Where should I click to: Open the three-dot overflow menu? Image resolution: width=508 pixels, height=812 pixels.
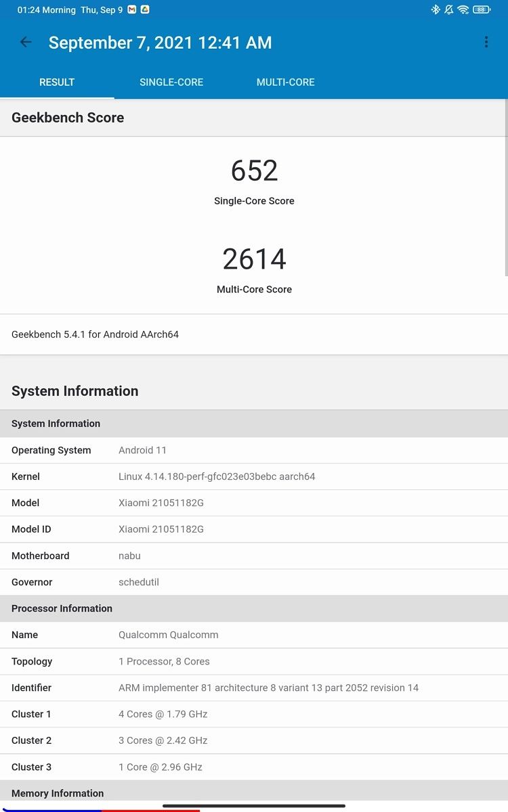click(x=486, y=42)
